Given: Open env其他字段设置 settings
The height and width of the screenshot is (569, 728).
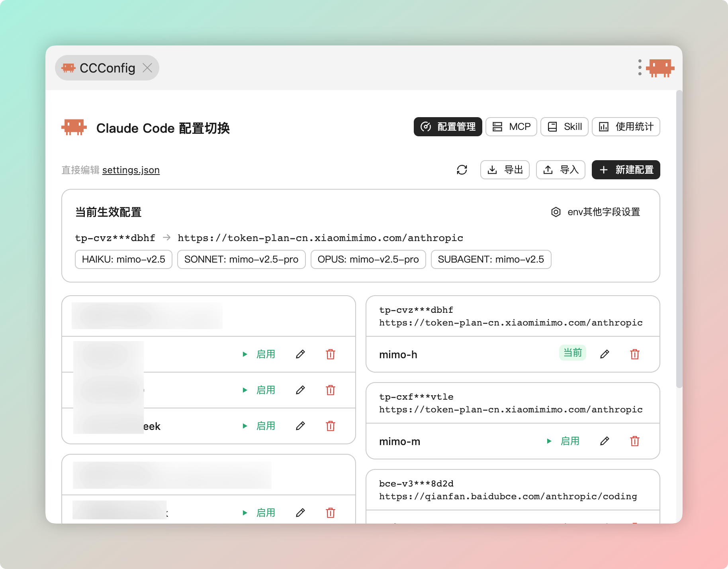Looking at the screenshot, I should click(596, 212).
